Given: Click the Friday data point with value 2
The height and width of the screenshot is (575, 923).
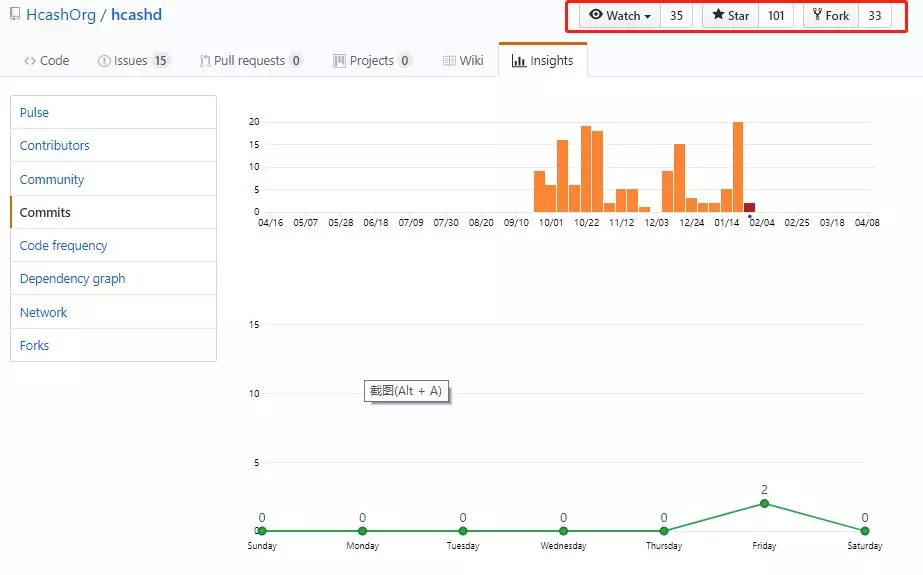Looking at the screenshot, I should pyautogui.click(x=764, y=503).
